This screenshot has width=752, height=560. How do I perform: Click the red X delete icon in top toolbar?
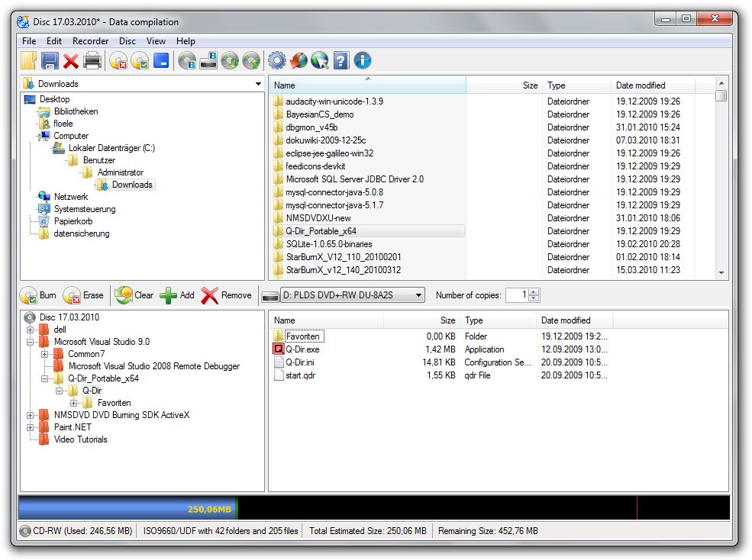click(71, 61)
